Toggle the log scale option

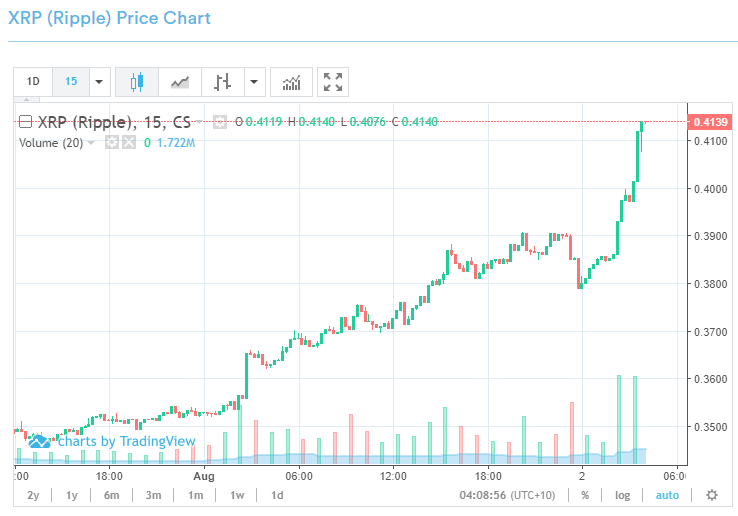pyautogui.click(x=623, y=495)
